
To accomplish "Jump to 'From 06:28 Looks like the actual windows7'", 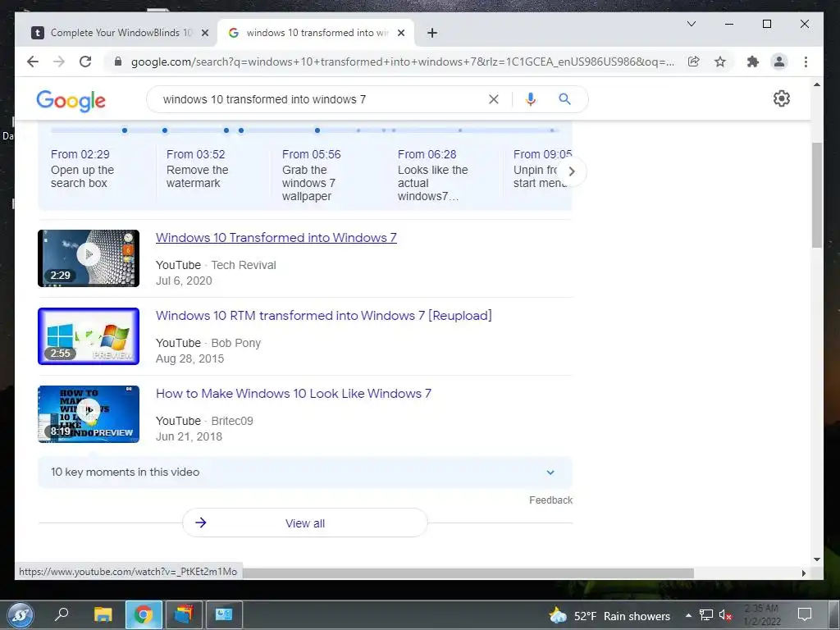I will pyautogui.click(x=432, y=176).
